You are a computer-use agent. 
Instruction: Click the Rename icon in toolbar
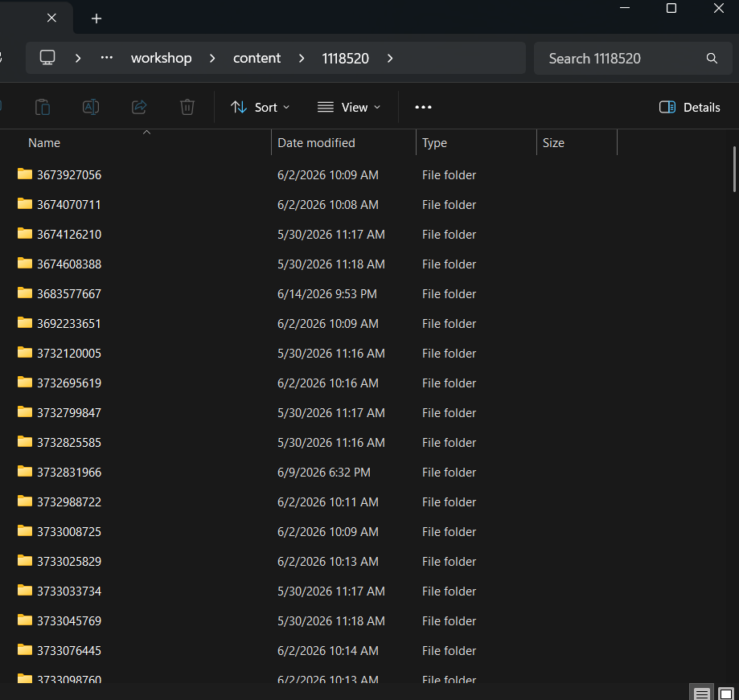coord(91,108)
